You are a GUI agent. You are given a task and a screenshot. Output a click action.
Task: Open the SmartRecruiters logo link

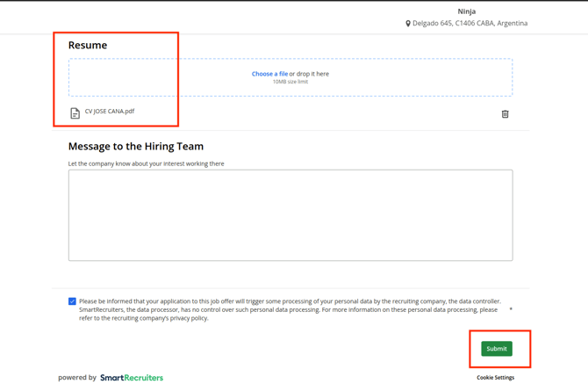[131, 378]
